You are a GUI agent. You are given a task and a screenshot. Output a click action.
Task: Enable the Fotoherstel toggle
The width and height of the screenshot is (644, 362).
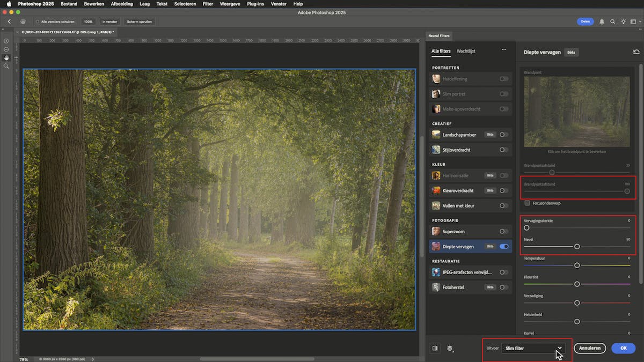tap(504, 287)
